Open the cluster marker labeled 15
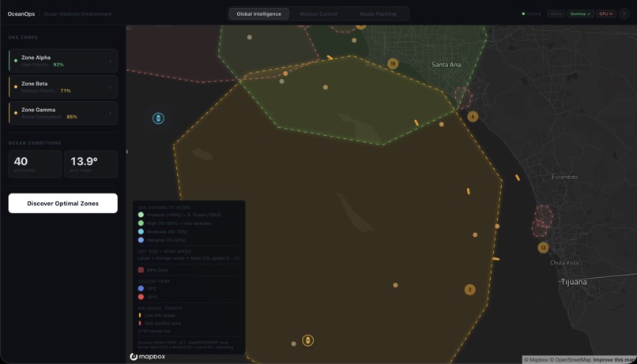Screen dimensions: 637x364 [393, 64]
